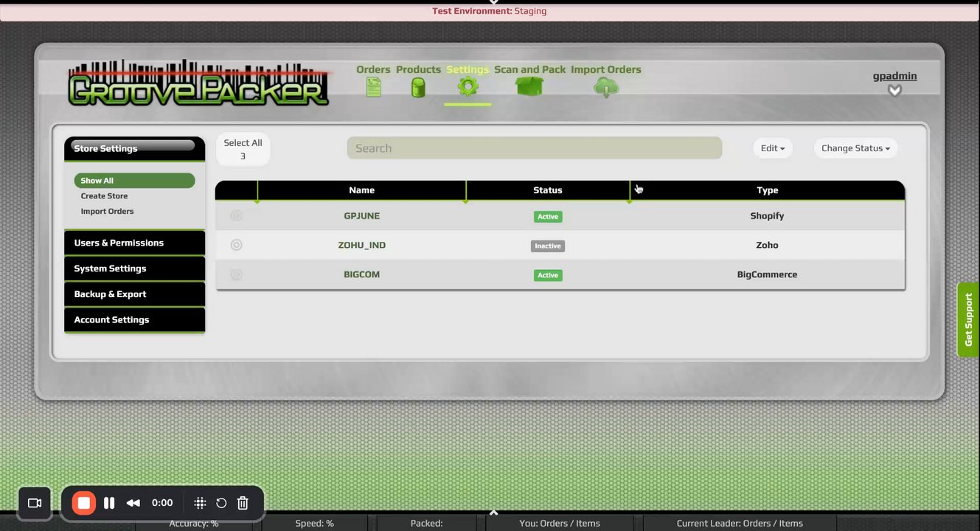
Task: Stop the screen recording
Action: click(x=83, y=503)
